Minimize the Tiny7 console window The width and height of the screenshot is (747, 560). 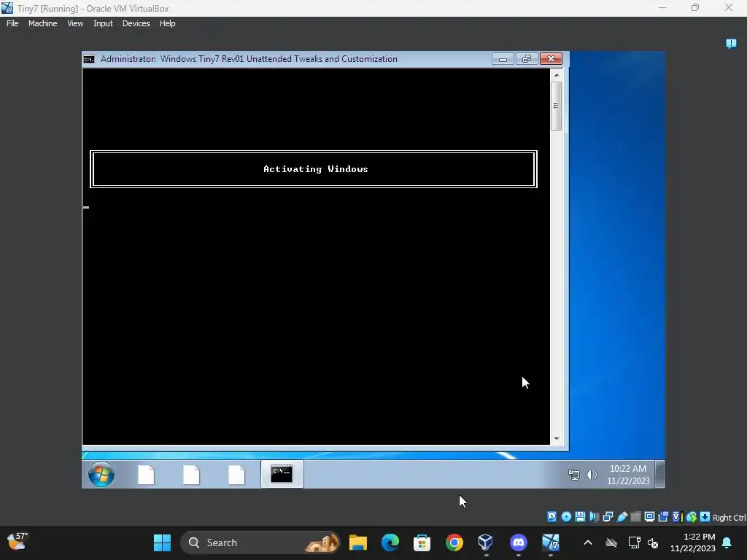(x=503, y=59)
